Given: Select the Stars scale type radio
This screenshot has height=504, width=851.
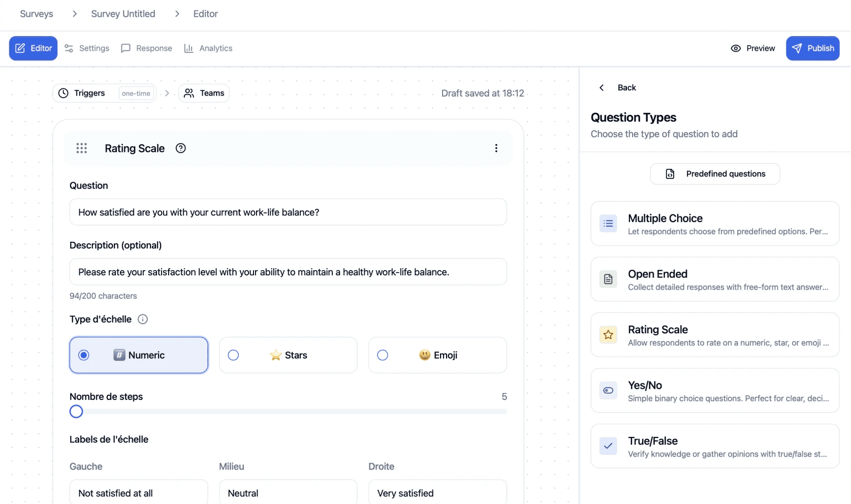Looking at the screenshot, I should pos(233,355).
